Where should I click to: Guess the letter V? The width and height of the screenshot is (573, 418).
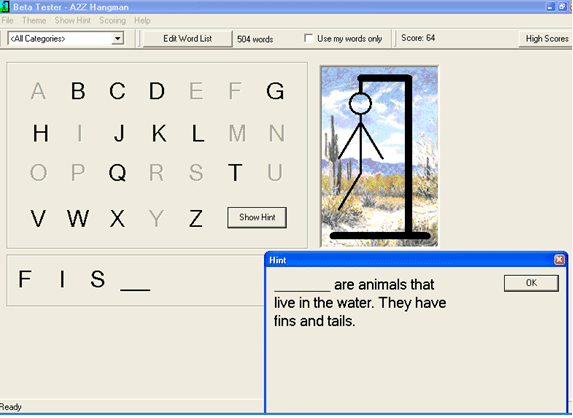38,218
